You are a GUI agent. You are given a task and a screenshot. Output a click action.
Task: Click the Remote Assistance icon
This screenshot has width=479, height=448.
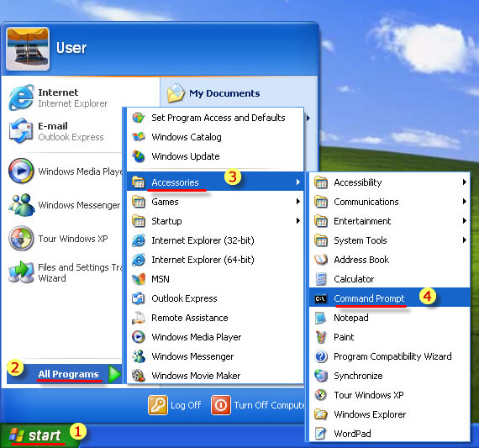pyautogui.click(x=139, y=318)
